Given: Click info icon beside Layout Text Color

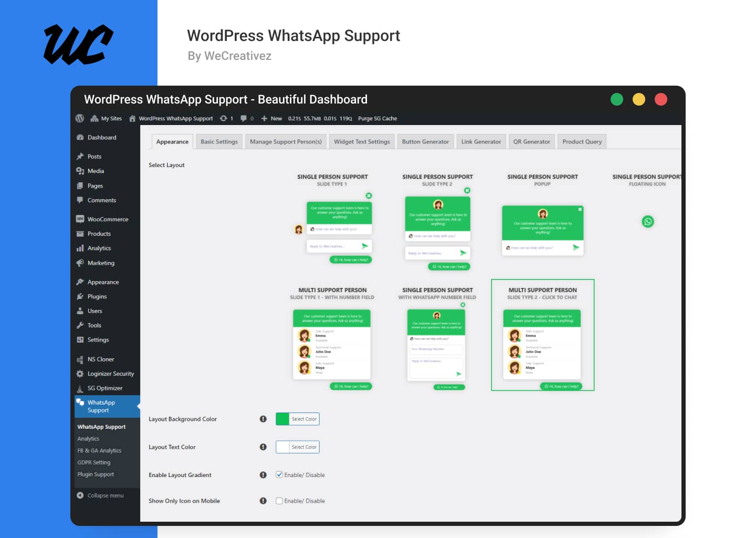Looking at the screenshot, I should pos(263,447).
